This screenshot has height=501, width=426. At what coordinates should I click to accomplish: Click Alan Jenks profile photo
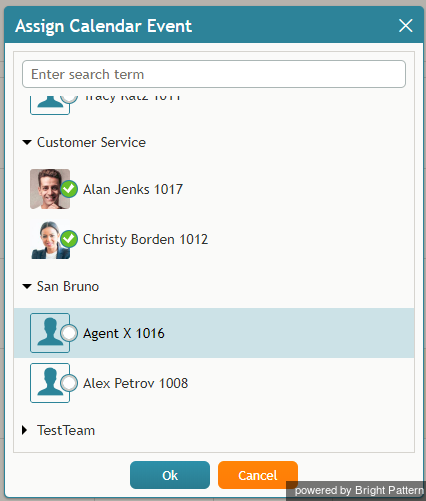click(50, 189)
